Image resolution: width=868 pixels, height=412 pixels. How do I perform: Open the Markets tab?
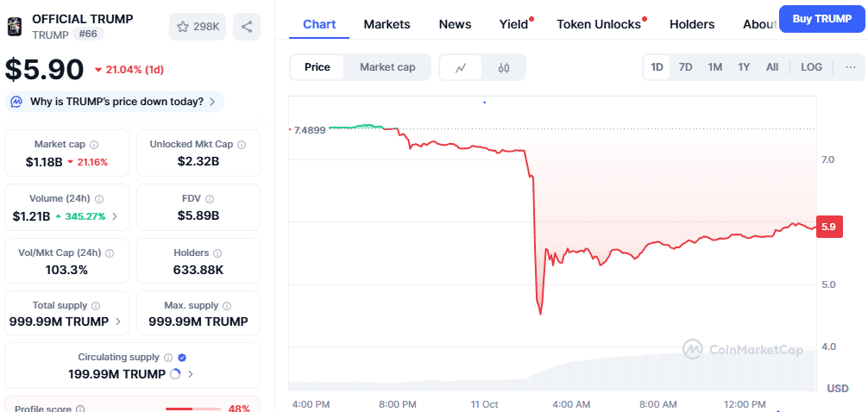tap(387, 24)
